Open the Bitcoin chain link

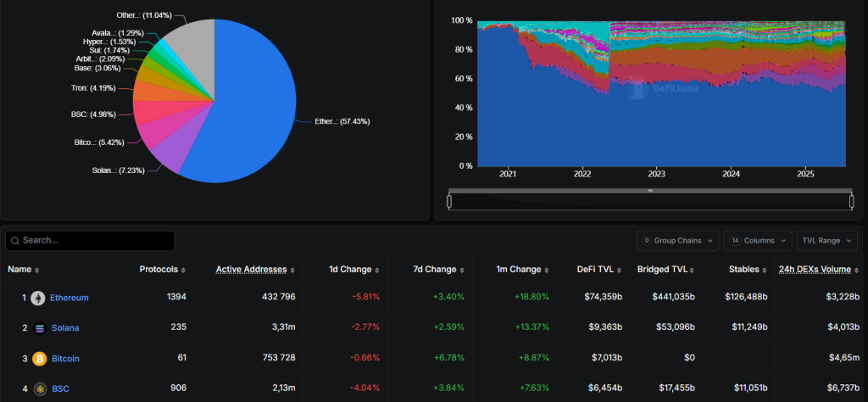pos(64,359)
